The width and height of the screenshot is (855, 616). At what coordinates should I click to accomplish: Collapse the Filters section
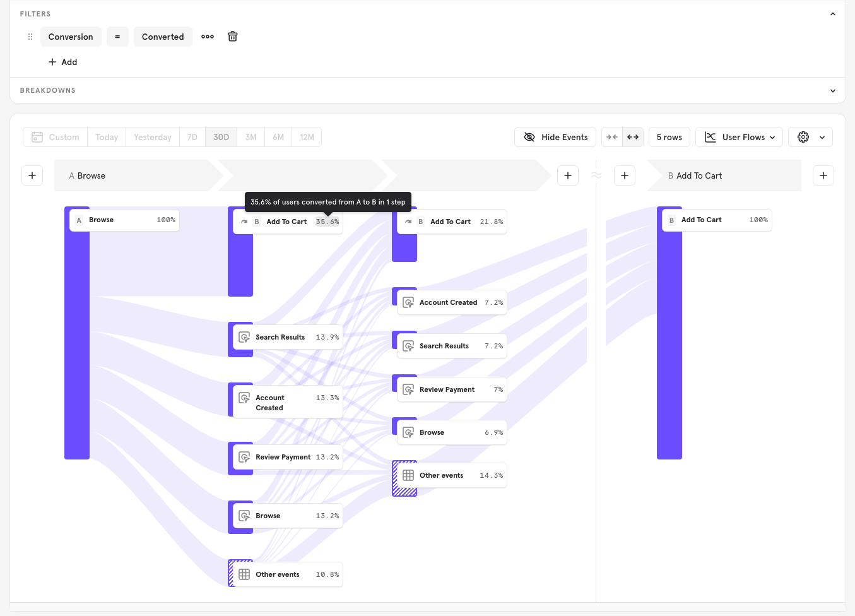(832, 13)
